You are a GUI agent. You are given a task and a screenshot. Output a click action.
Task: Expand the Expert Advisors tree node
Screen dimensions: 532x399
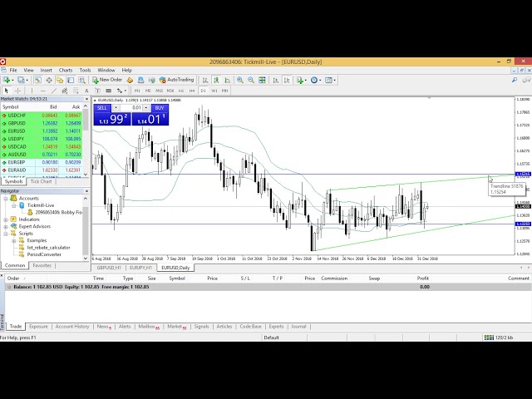coord(6,226)
